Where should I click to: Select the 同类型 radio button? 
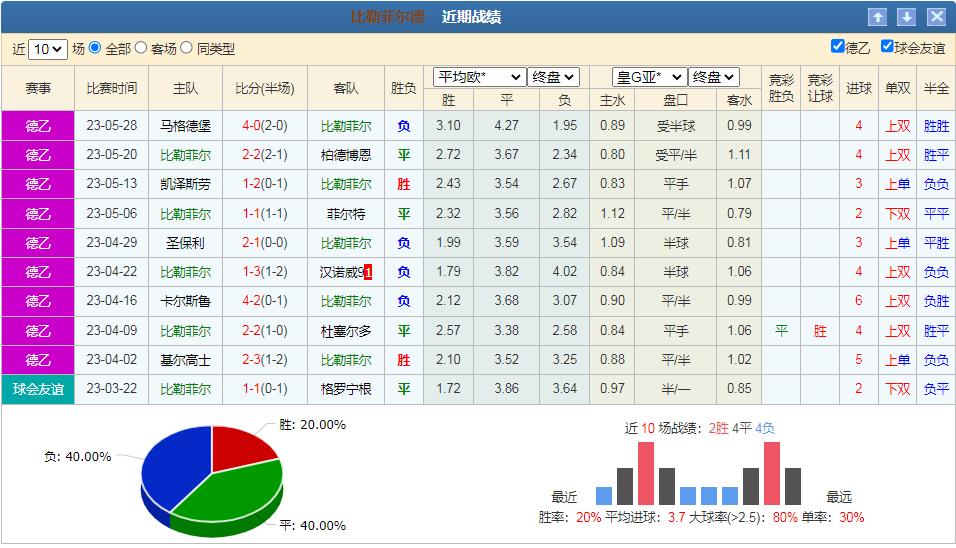click(187, 48)
